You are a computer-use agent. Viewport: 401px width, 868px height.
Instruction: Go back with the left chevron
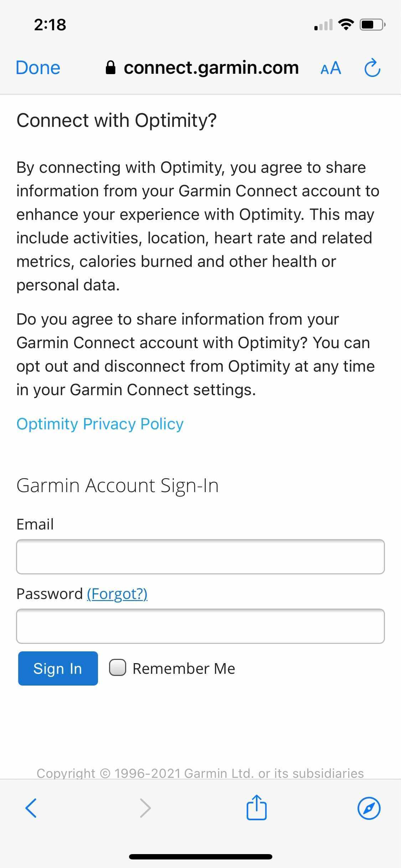[31, 808]
